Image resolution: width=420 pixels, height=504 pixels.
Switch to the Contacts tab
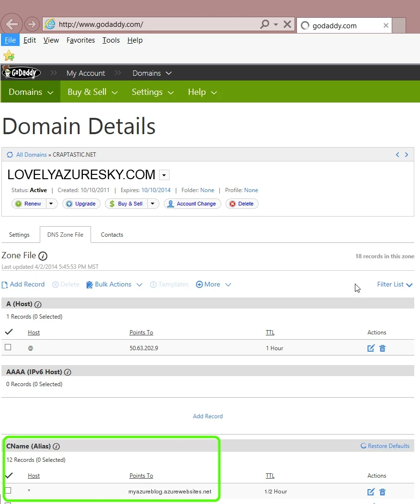[x=112, y=235]
